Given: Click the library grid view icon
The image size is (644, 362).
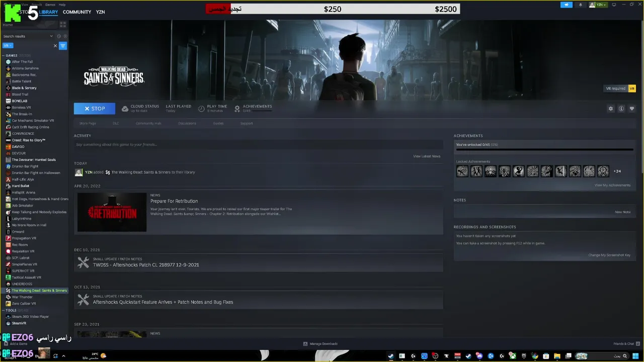Looking at the screenshot, I should pos(63,24).
